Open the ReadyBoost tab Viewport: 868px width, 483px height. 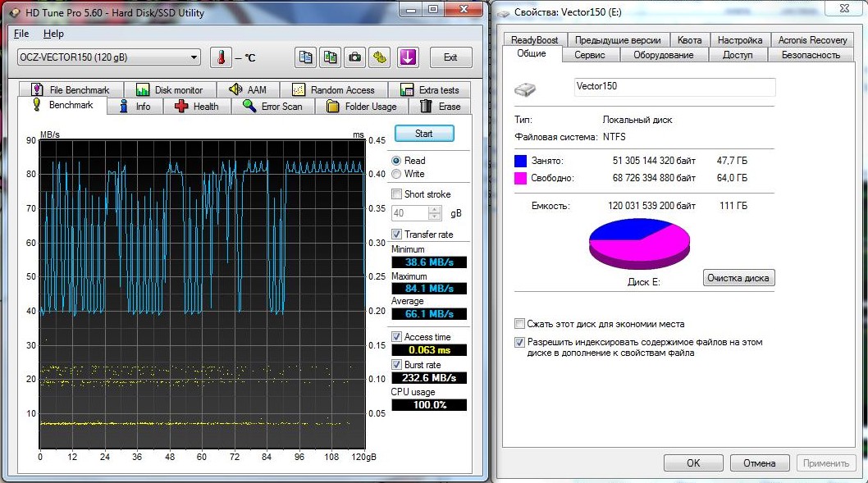coord(535,40)
